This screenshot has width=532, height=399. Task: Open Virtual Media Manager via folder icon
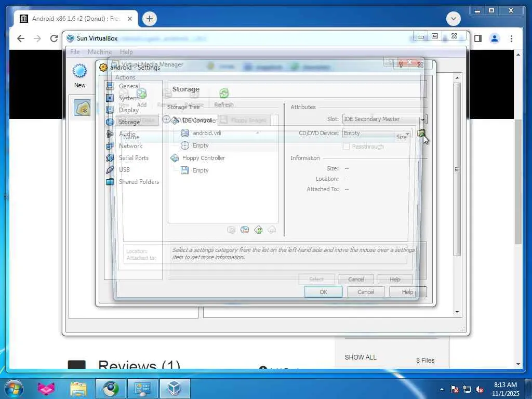421,133
